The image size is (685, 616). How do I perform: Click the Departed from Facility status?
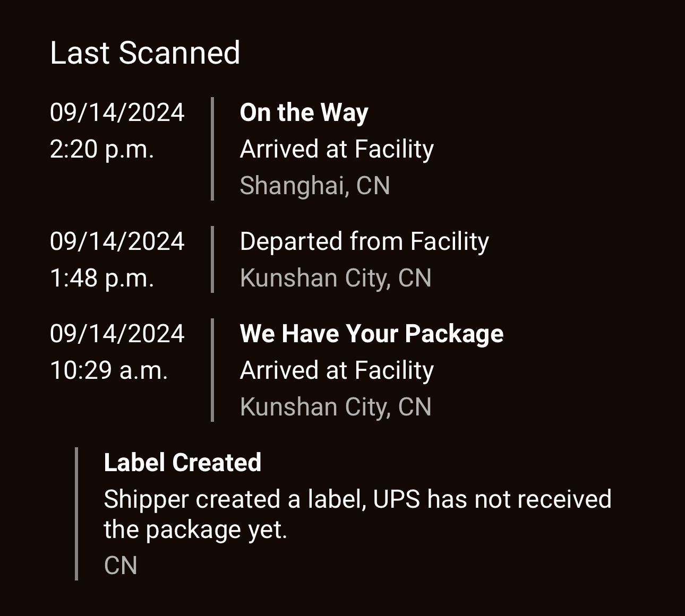(364, 241)
